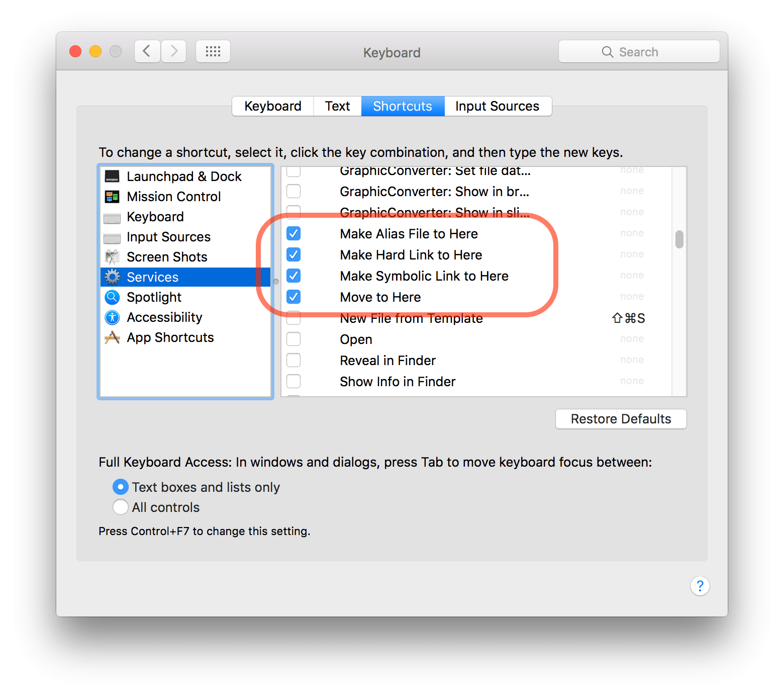Open the Input Sources tab
Screen dimensions: 784x697
(497, 106)
